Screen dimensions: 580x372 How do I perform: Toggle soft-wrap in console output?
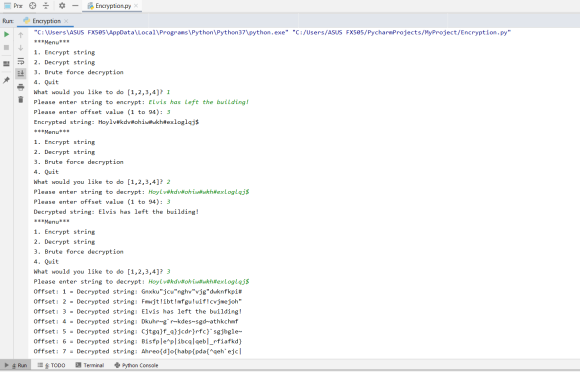click(21, 61)
